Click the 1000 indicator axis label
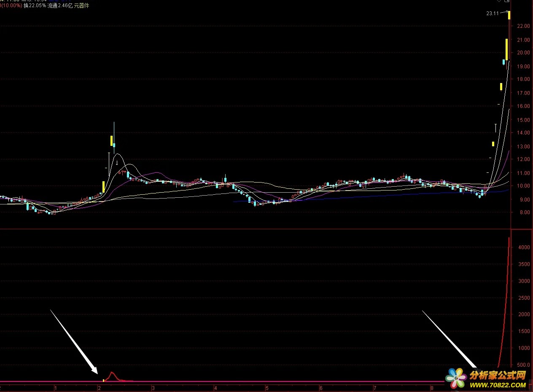 pyautogui.click(x=524, y=349)
